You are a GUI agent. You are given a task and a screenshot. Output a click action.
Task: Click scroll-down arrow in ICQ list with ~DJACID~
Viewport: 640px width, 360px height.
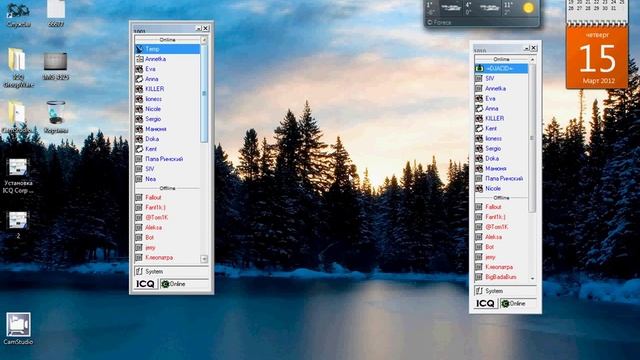click(x=532, y=278)
